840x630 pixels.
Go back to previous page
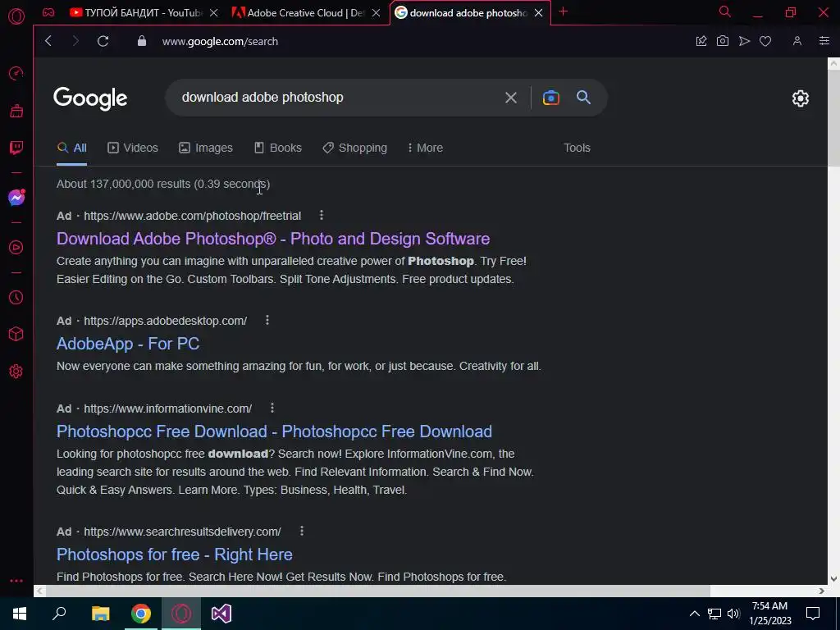[48, 41]
